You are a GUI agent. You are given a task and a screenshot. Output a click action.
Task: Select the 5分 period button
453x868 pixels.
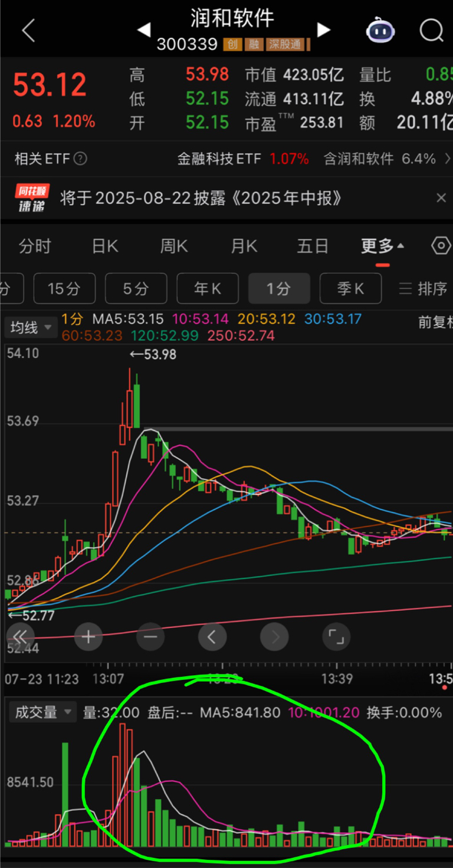[x=136, y=288]
